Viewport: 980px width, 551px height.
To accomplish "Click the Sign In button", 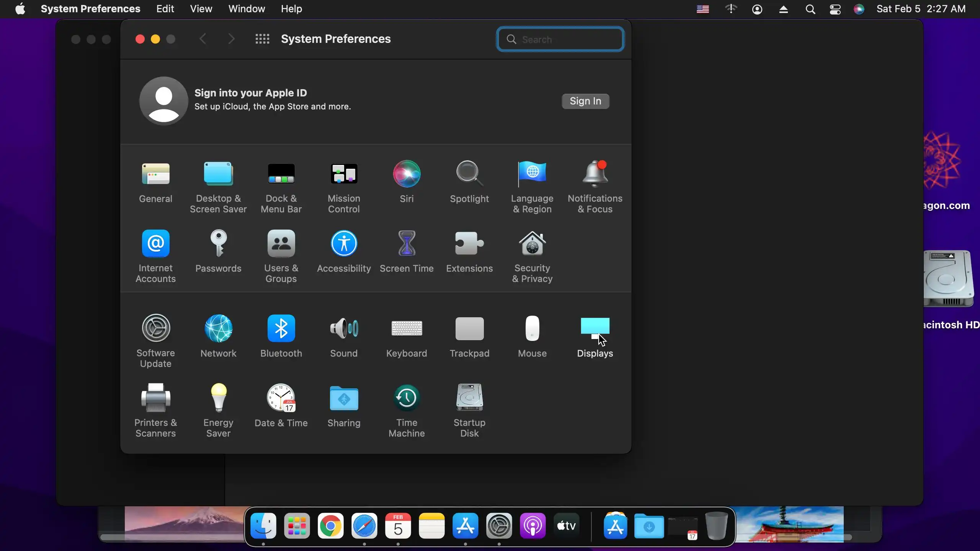I will tap(585, 101).
